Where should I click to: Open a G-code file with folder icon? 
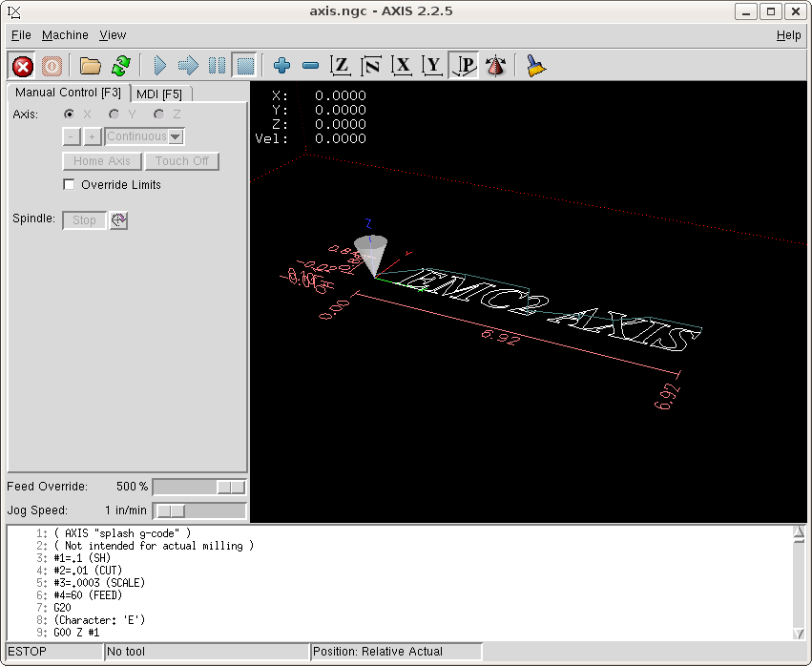(x=90, y=66)
